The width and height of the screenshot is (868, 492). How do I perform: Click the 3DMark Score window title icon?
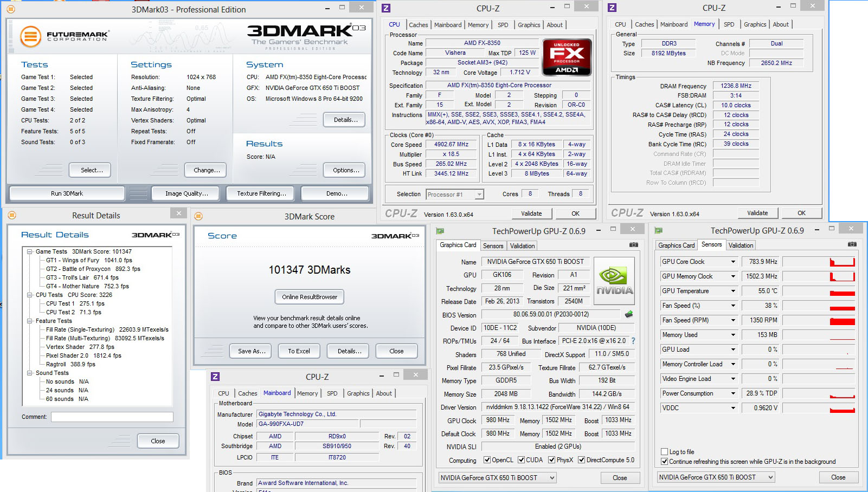pos(198,216)
